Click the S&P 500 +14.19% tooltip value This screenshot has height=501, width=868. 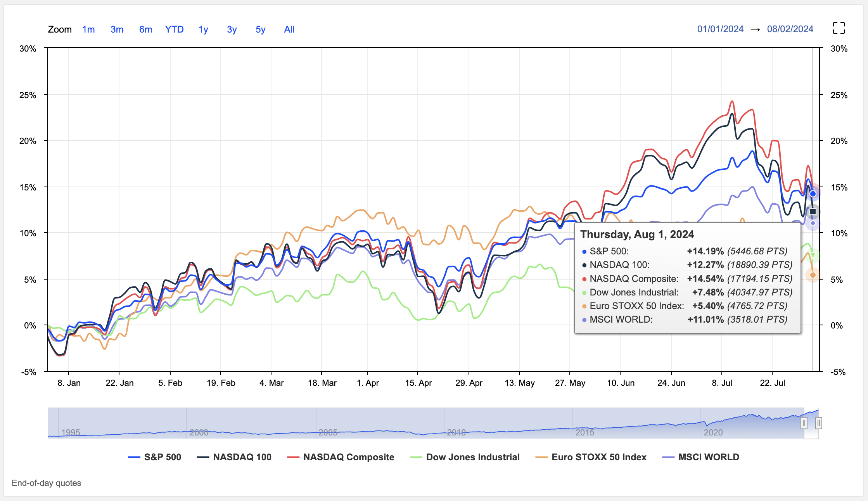click(705, 251)
